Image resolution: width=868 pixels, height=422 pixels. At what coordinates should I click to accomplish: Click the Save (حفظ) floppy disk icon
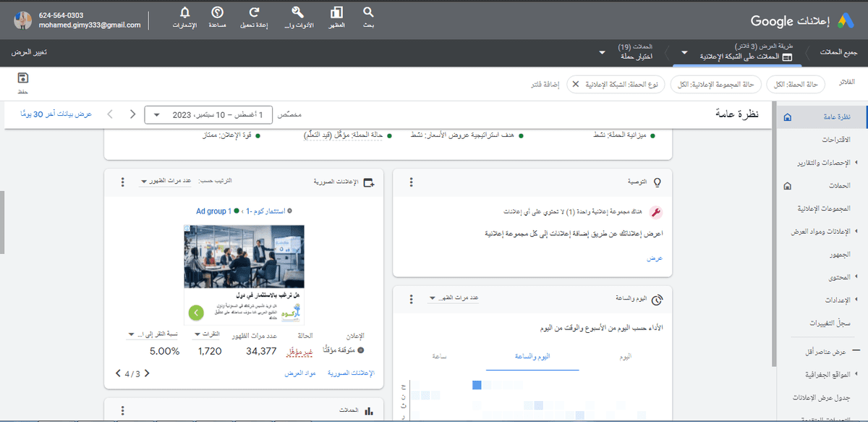22,78
